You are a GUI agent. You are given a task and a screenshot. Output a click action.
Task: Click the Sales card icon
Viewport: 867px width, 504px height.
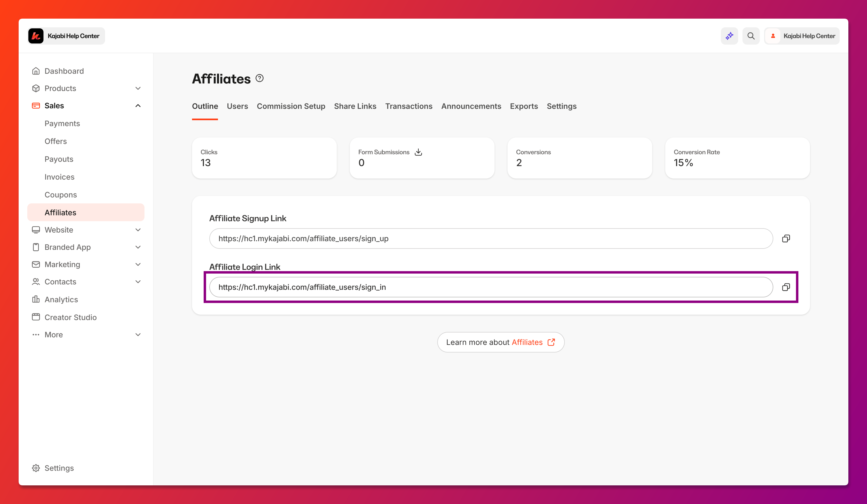coord(36,106)
